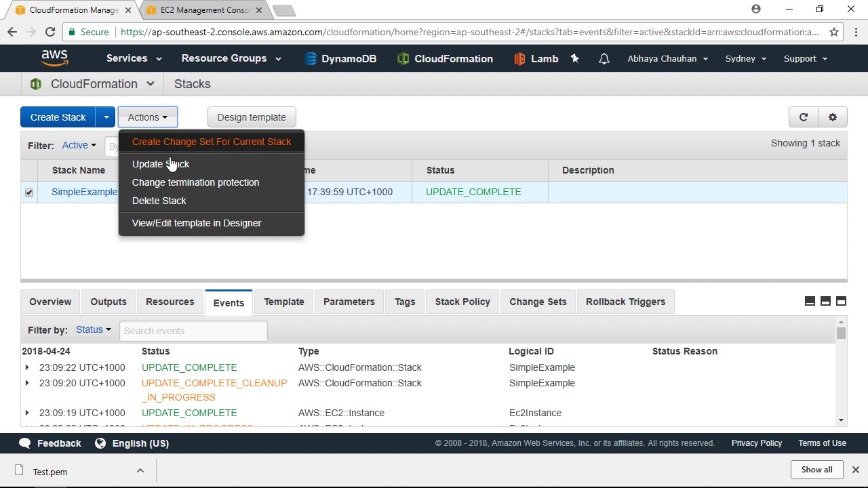Open the Privacy Policy link
This screenshot has width=868, height=488.
(x=757, y=443)
